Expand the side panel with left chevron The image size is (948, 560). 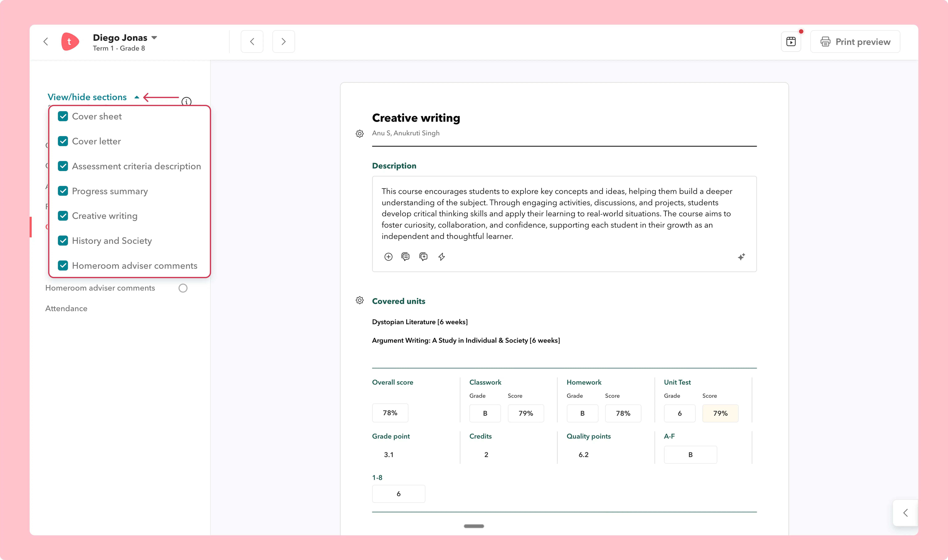(x=905, y=513)
